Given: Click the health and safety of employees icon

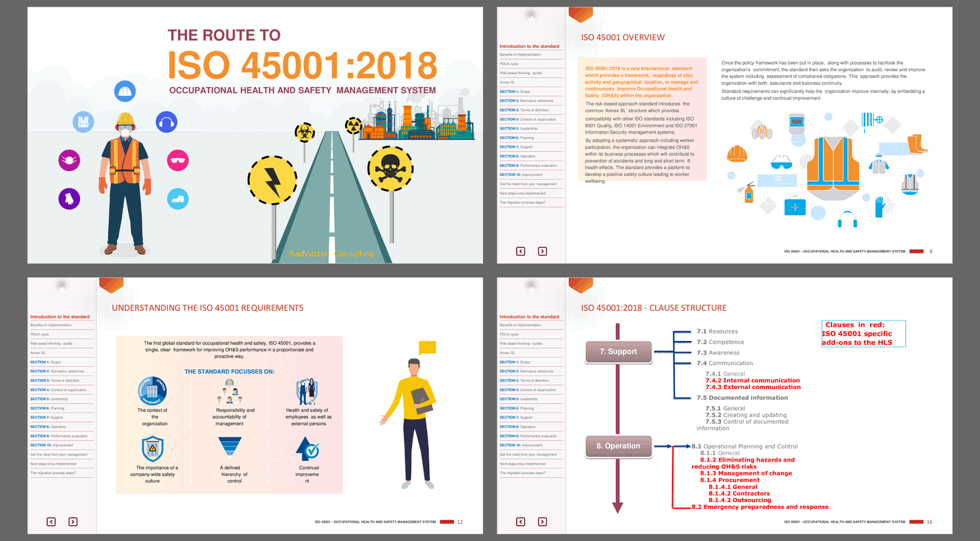Looking at the screenshot, I should 306,392.
